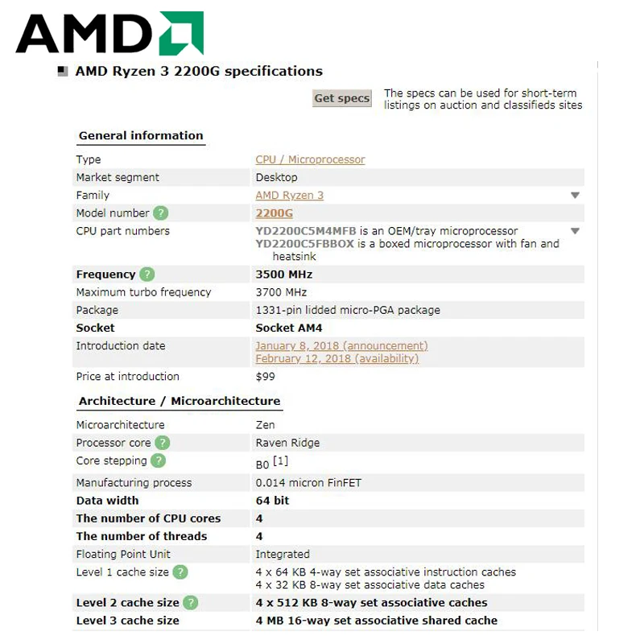Open the 2200G model number link
Image resolution: width=644 pixels, height=644 pixels.
(x=275, y=213)
